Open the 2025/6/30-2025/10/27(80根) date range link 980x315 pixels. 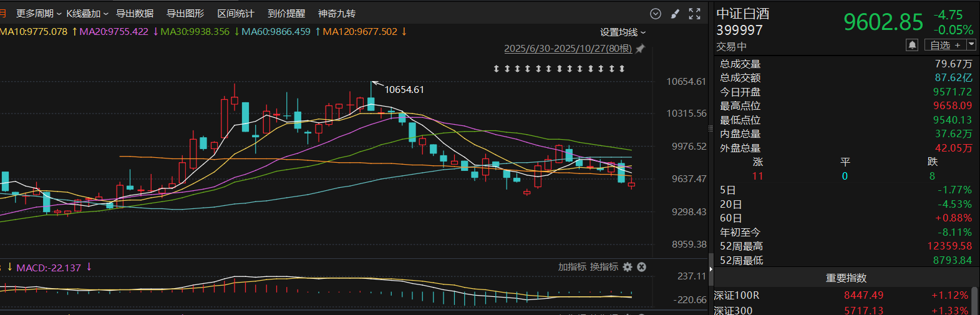pyautogui.click(x=568, y=49)
